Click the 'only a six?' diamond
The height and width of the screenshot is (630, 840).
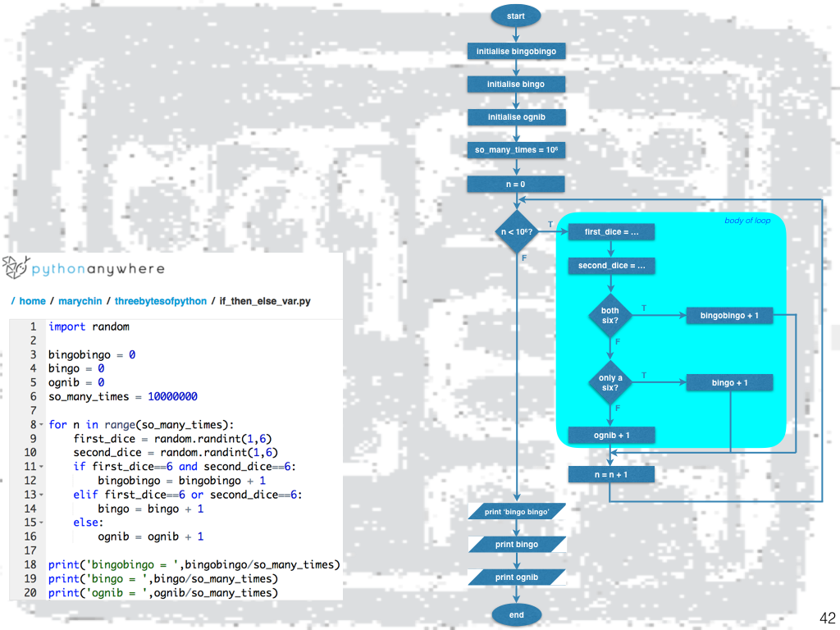610,382
